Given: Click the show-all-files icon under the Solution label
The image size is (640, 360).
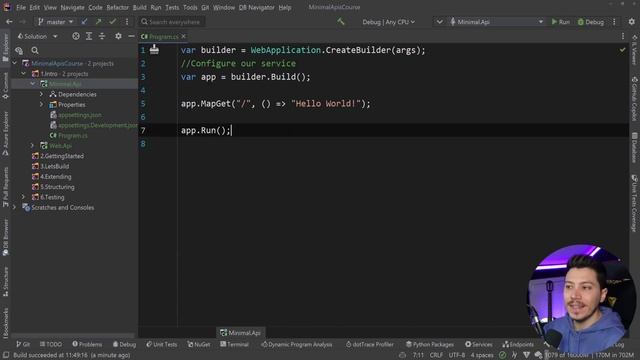Looking at the screenshot, I should pos(19,50).
